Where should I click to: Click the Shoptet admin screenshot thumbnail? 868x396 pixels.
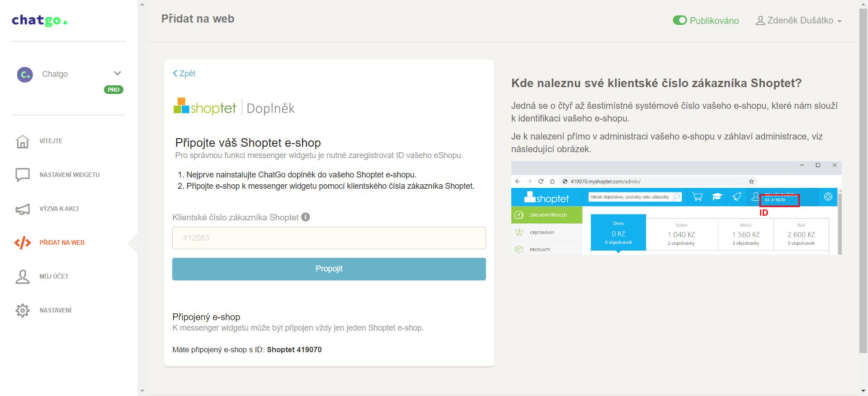(676, 208)
